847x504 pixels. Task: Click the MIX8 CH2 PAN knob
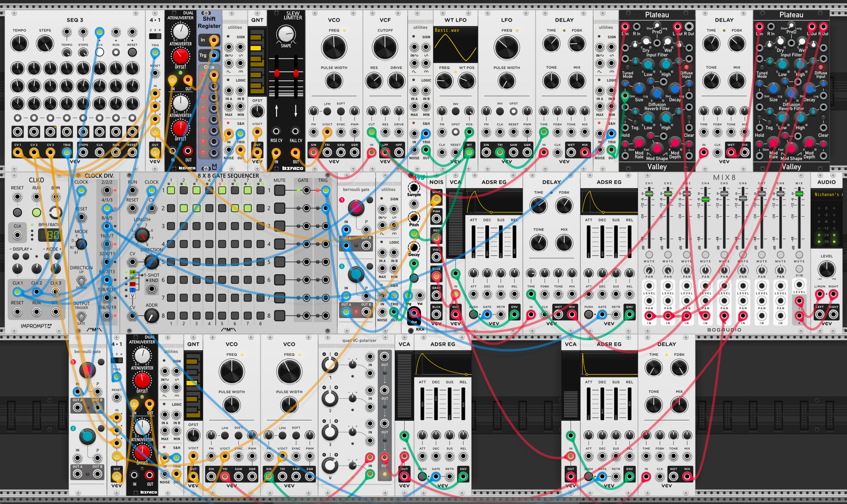[668, 270]
